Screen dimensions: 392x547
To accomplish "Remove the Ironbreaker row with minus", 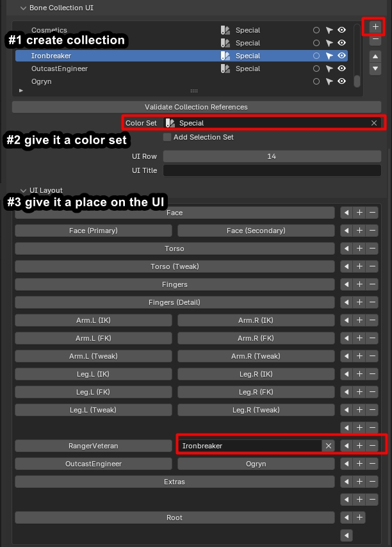I will pos(372,446).
